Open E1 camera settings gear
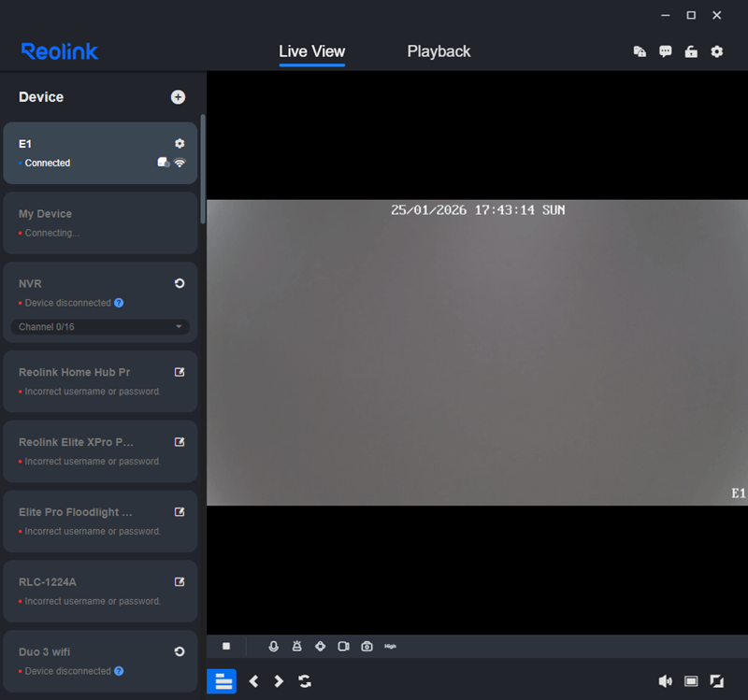Screen dimensions: 748x700 click(x=180, y=144)
